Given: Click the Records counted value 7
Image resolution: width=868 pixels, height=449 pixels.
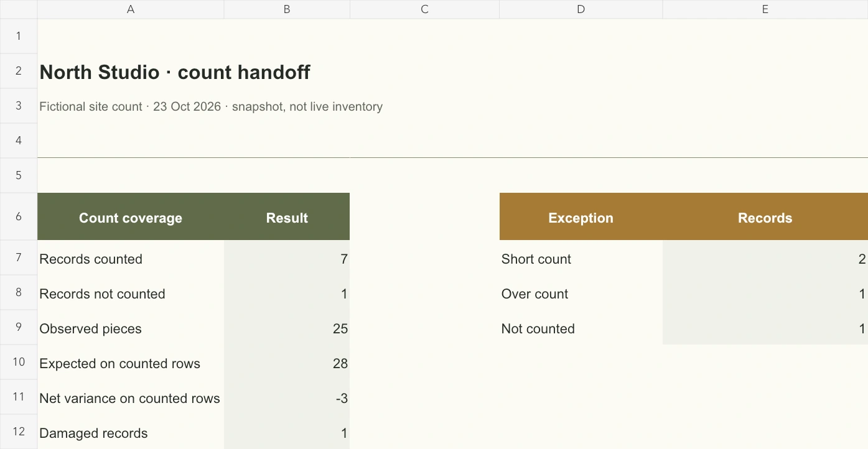Looking at the screenshot, I should pos(287,257).
